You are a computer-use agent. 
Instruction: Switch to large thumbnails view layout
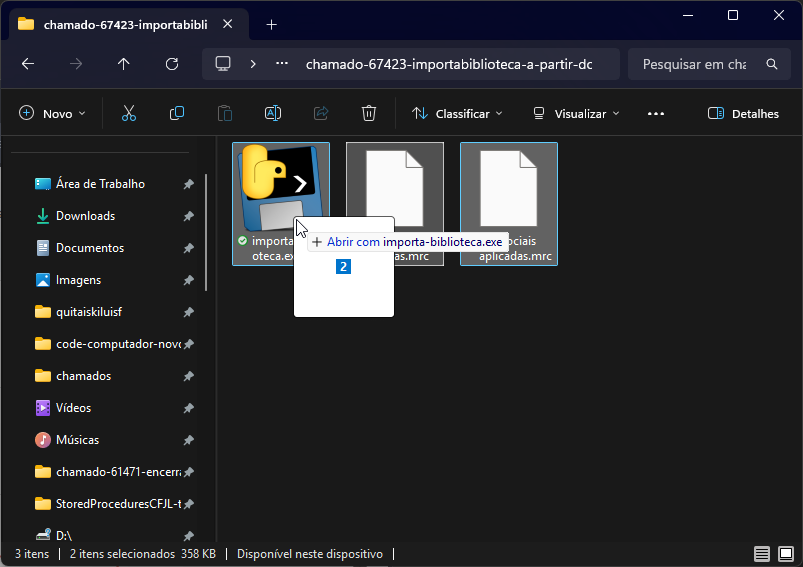[x=786, y=554]
